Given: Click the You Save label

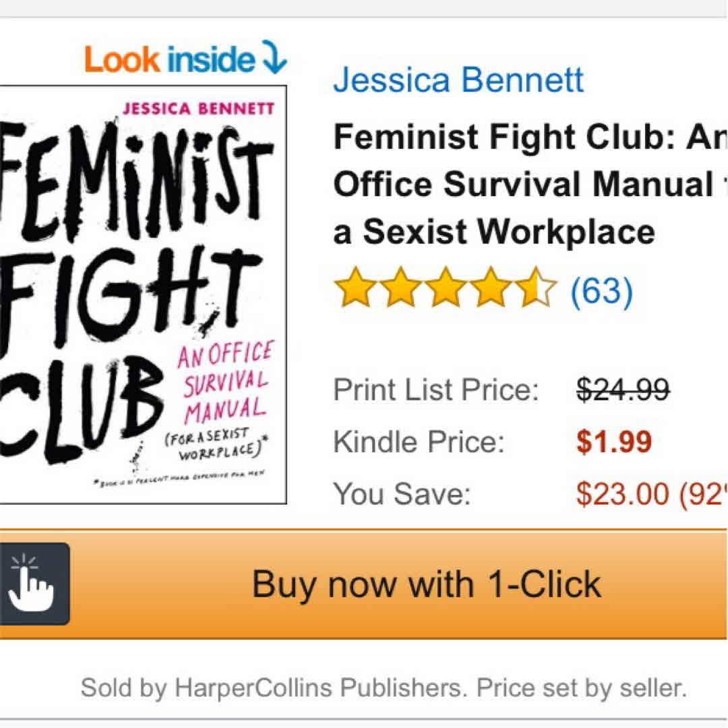Looking at the screenshot, I should [402, 493].
